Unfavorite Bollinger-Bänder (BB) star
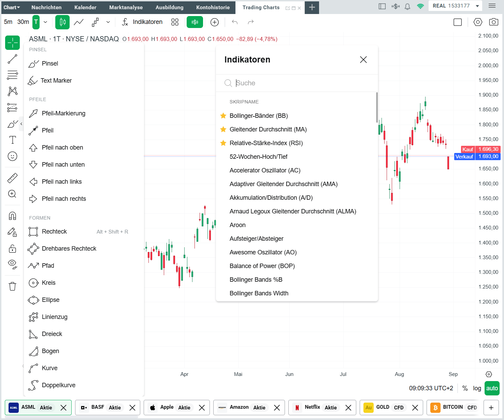Screen dimensions: 504x420 [x=223, y=116]
